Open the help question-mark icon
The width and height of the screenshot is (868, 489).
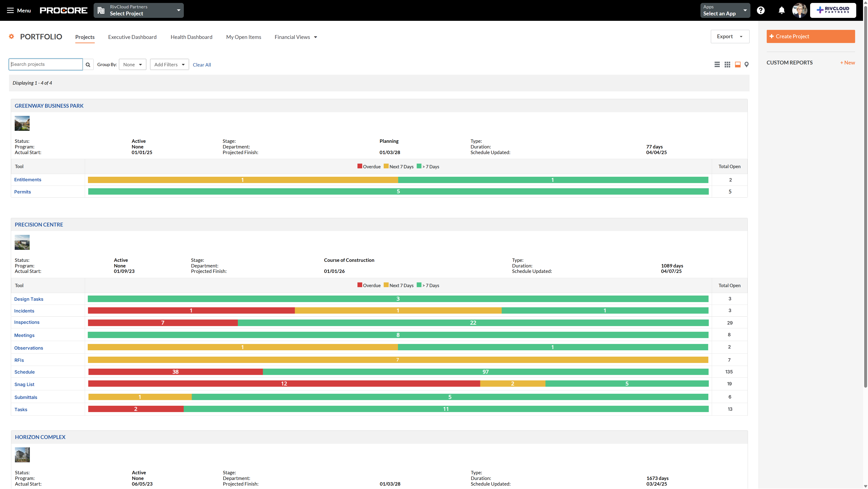click(x=761, y=10)
